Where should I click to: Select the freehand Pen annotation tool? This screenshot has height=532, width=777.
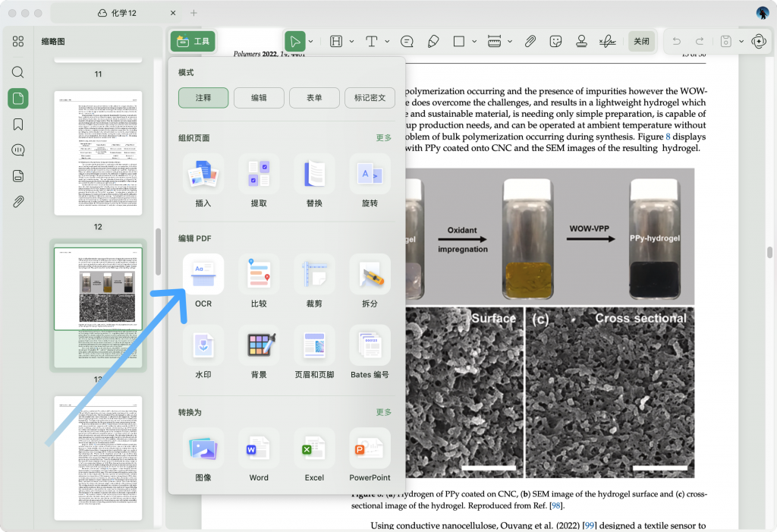tap(433, 41)
